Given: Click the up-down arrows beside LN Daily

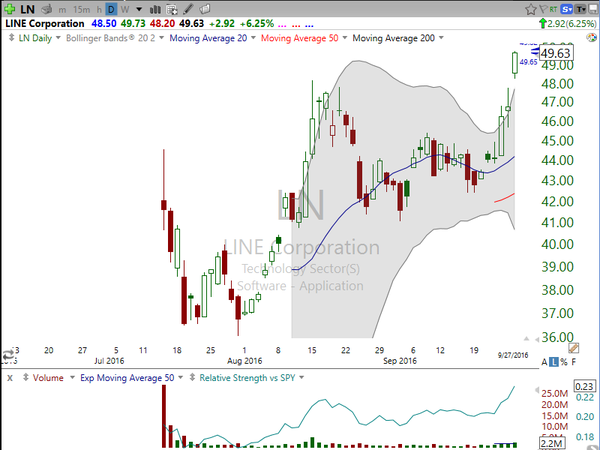Looking at the screenshot, I should pos(11,38).
